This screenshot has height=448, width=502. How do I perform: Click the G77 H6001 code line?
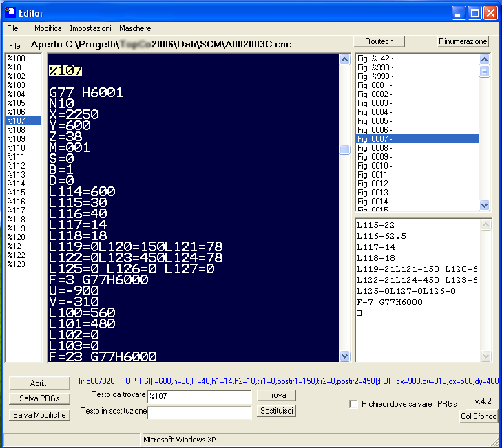coord(86,93)
